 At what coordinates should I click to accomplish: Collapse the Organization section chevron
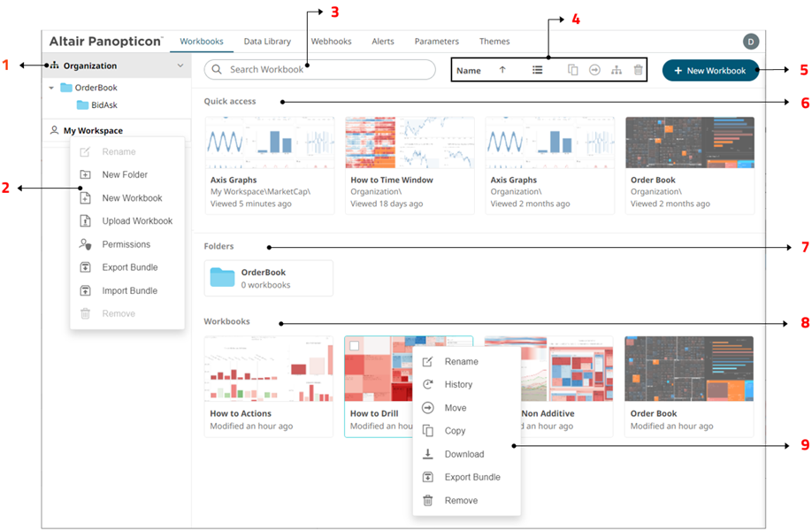click(x=180, y=65)
